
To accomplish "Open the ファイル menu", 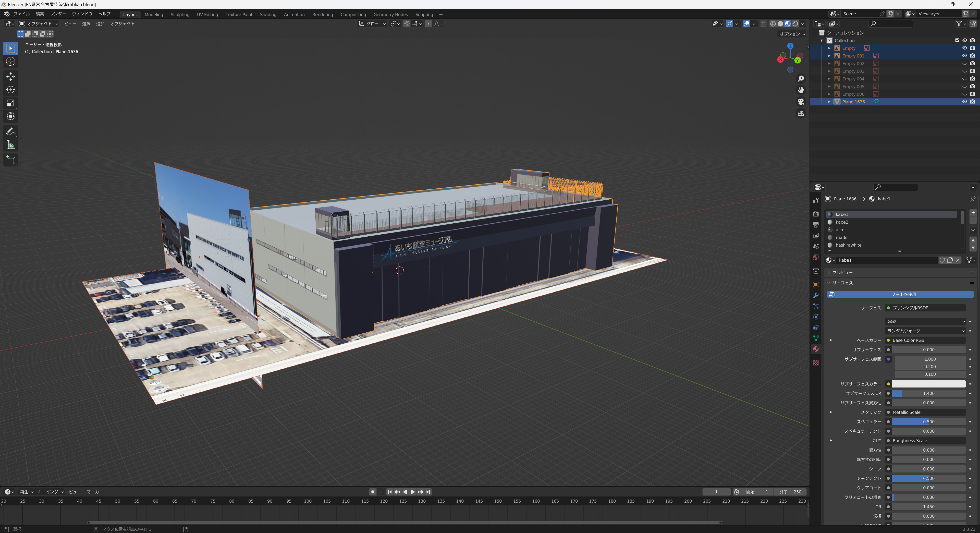I will pyautogui.click(x=22, y=14).
